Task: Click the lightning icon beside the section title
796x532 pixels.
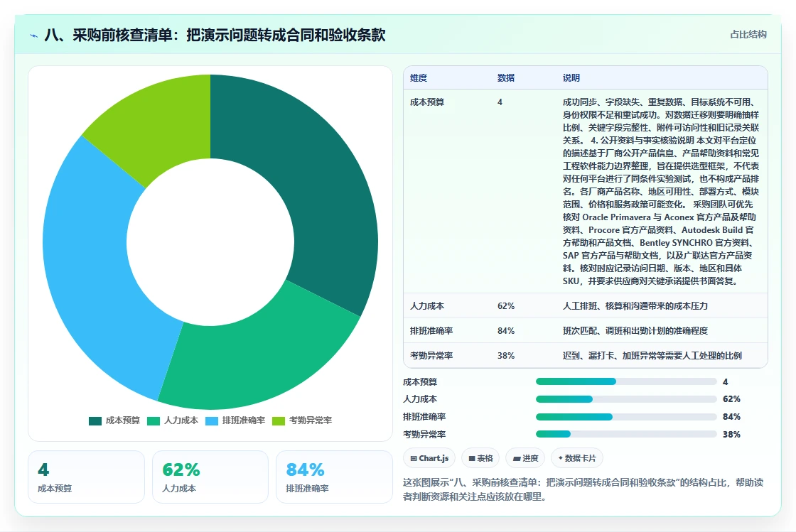Action: tap(34, 36)
